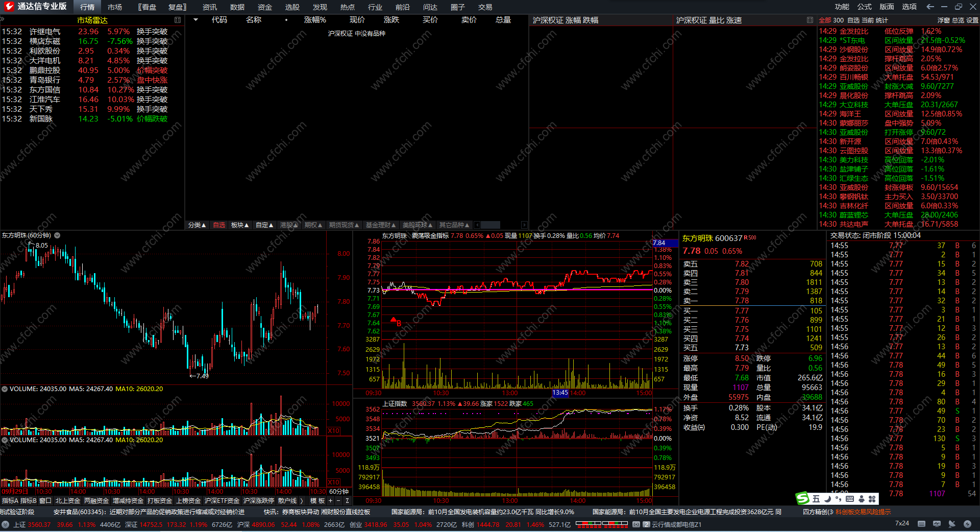The image size is (980, 532).
Task: Click the status bar keyboard icon
Action: [x=921, y=524]
